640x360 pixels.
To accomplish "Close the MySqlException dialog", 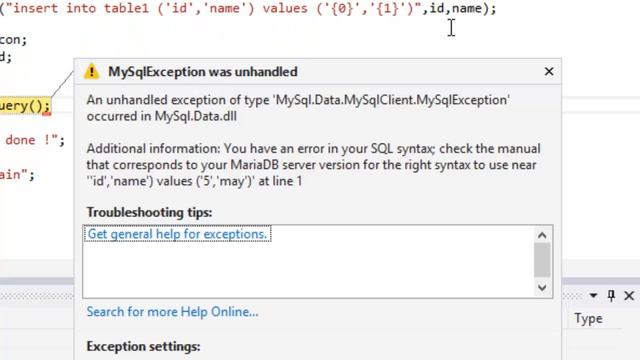I will point(549,71).
